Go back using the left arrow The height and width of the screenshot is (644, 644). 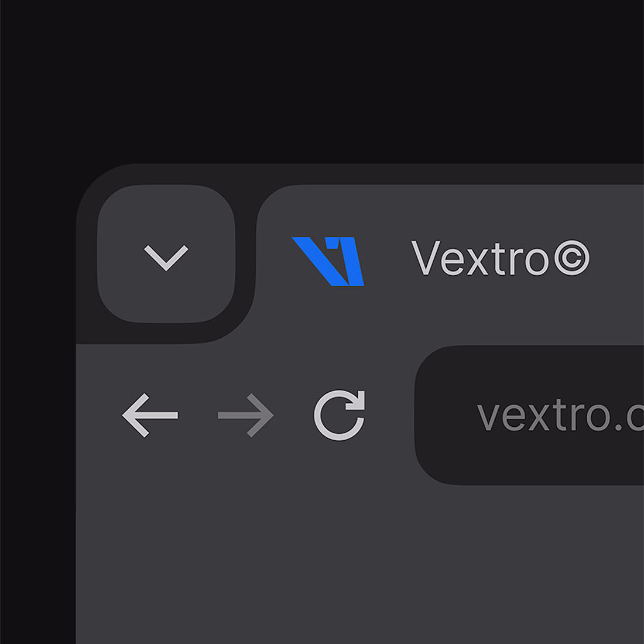pyautogui.click(x=150, y=415)
